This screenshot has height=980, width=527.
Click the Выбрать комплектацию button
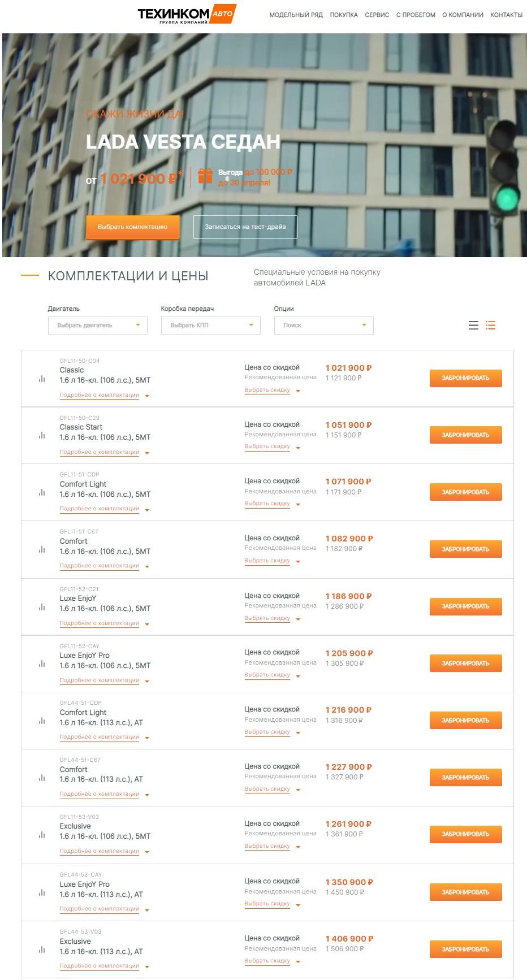(x=133, y=227)
